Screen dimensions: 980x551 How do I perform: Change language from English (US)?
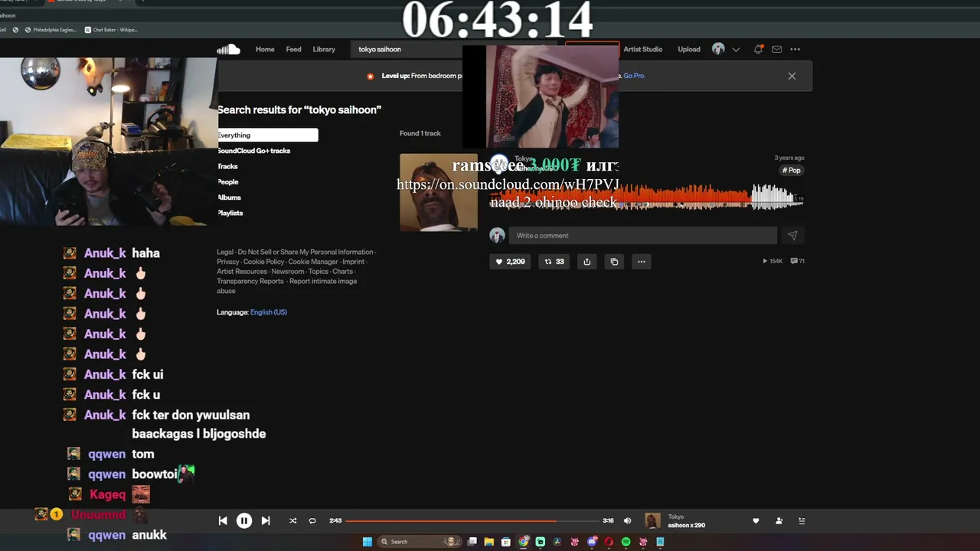point(269,312)
